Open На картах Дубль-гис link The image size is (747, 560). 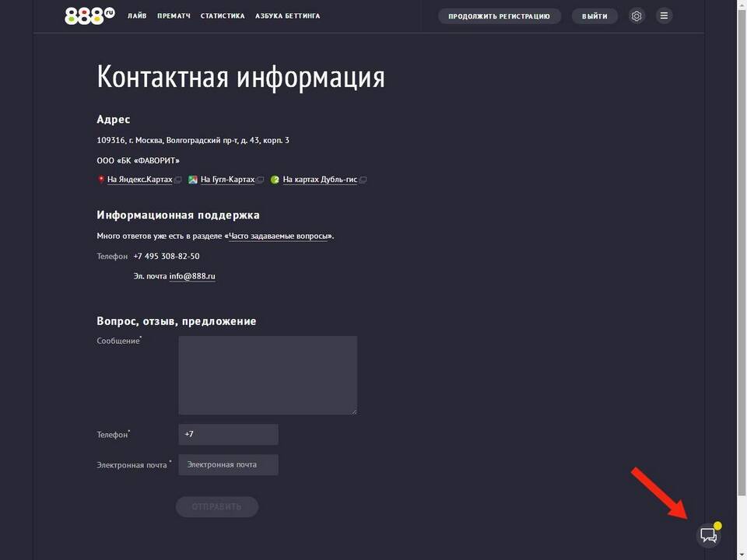pos(320,180)
